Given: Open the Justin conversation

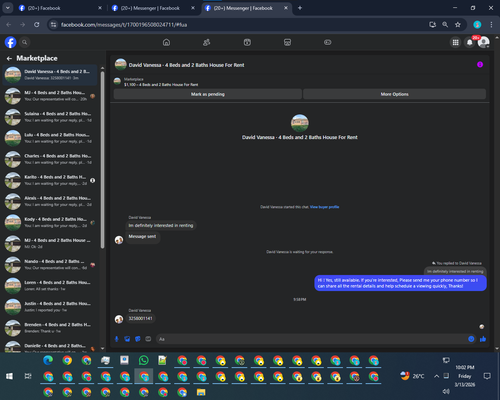Looking at the screenshot, I should coord(50,307).
